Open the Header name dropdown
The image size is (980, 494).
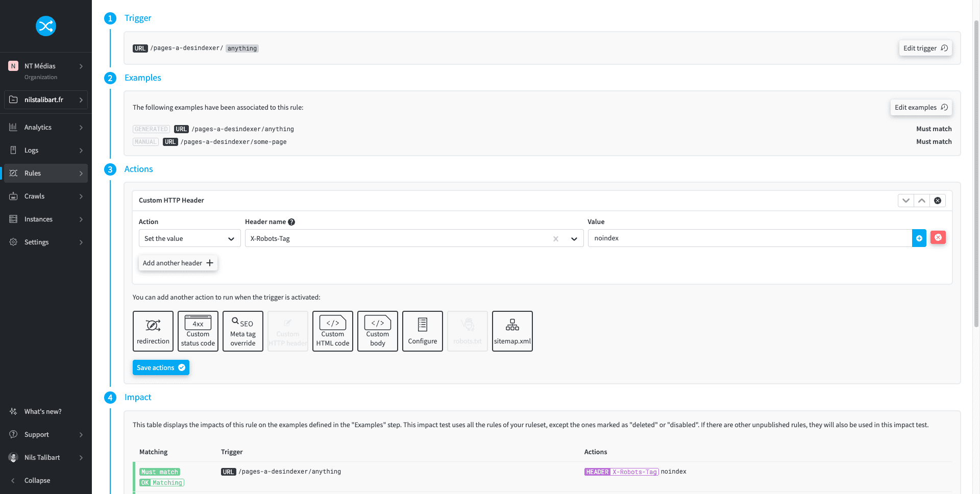[x=574, y=238]
